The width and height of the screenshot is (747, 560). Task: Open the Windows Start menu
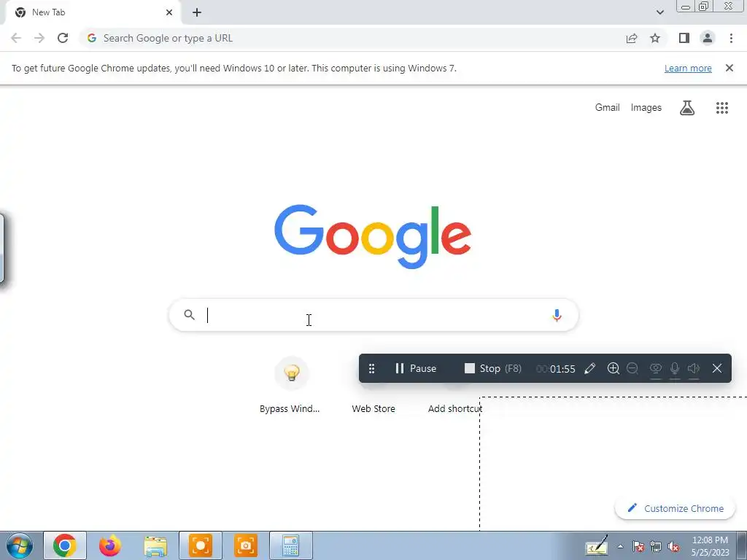[20, 545]
